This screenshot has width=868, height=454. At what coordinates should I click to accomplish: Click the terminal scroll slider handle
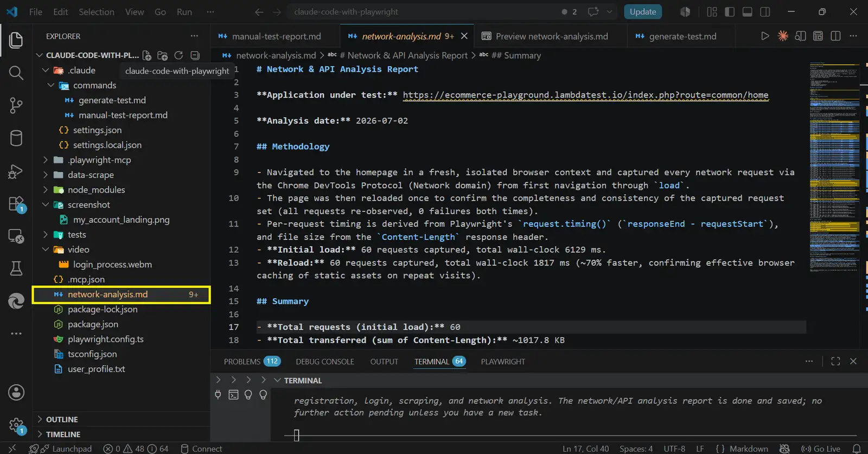(296, 435)
